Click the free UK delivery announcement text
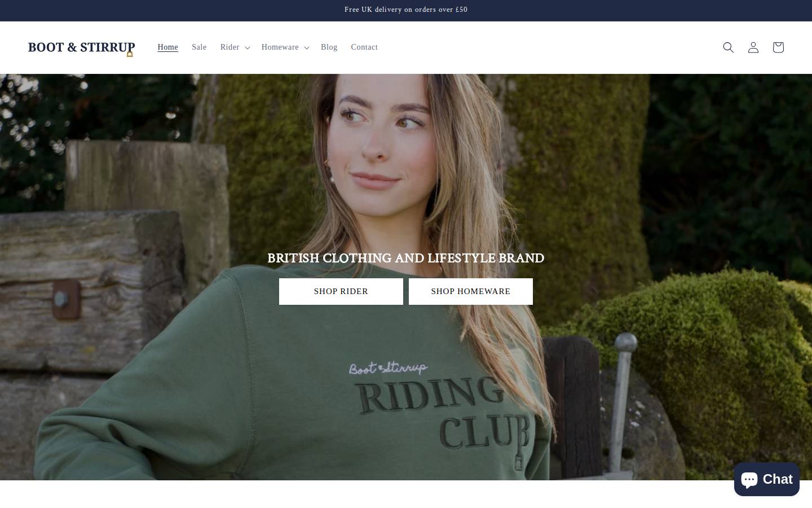The height and width of the screenshot is (508, 812). pyautogui.click(x=406, y=10)
